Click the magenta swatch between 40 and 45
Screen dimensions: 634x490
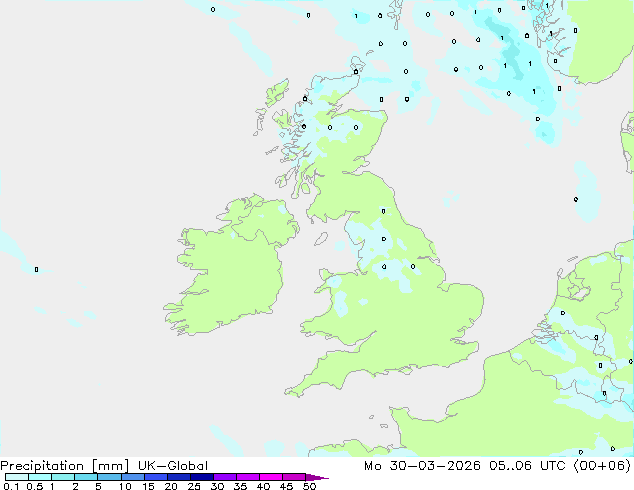[x=271, y=477]
